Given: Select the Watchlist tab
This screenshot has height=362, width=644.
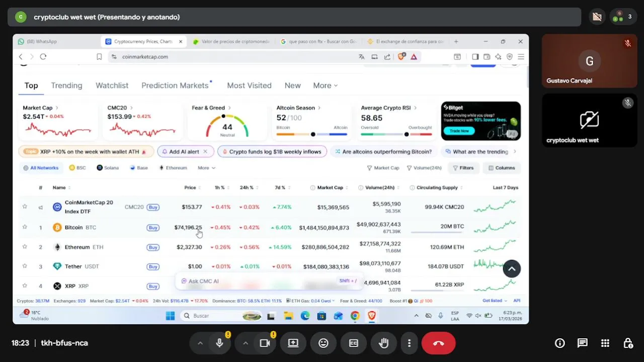Looking at the screenshot, I should 112,85.
